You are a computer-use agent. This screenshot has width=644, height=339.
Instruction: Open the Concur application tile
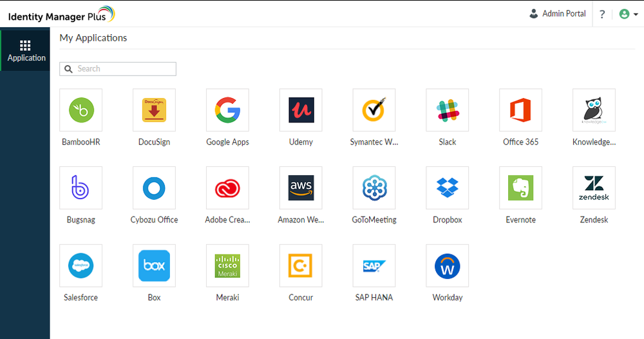point(301,266)
